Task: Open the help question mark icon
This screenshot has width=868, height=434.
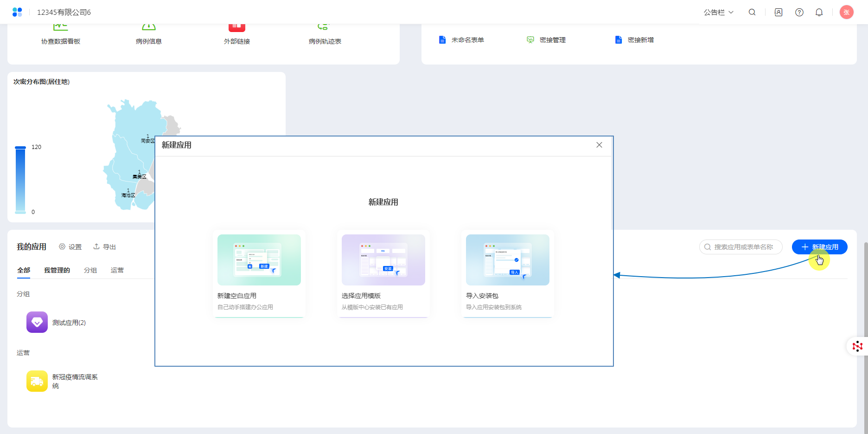Action: [799, 13]
